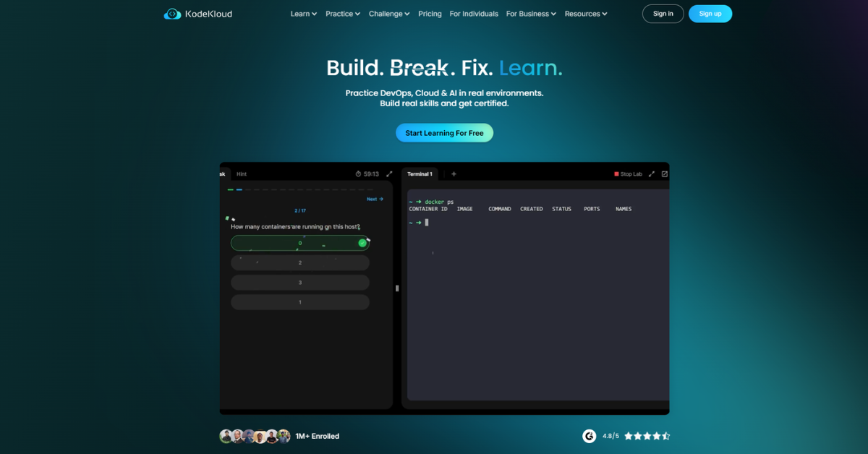Click the KodeKloud logo icon

tap(172, 14)
